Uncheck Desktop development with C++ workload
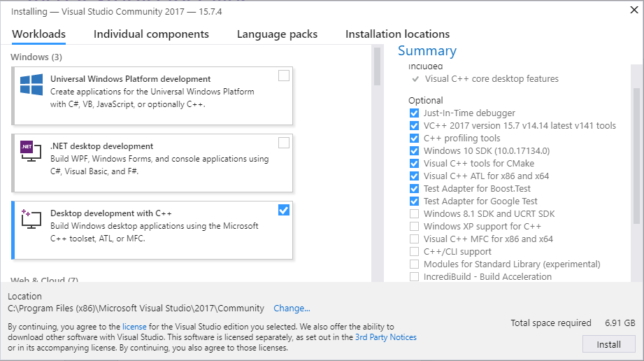This screenshot has width=644, height=361. point(283,210)
